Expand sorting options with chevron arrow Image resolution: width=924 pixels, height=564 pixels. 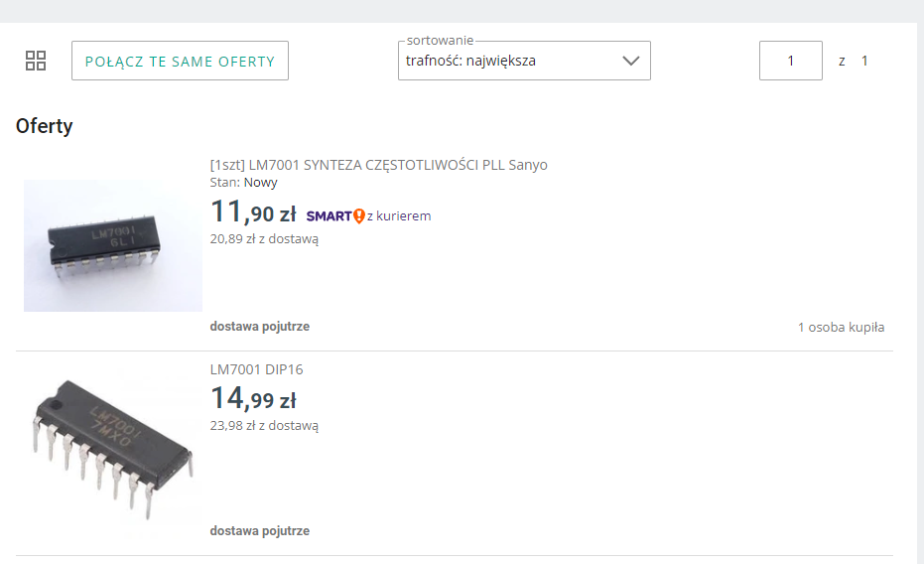(x=630, y=61)
